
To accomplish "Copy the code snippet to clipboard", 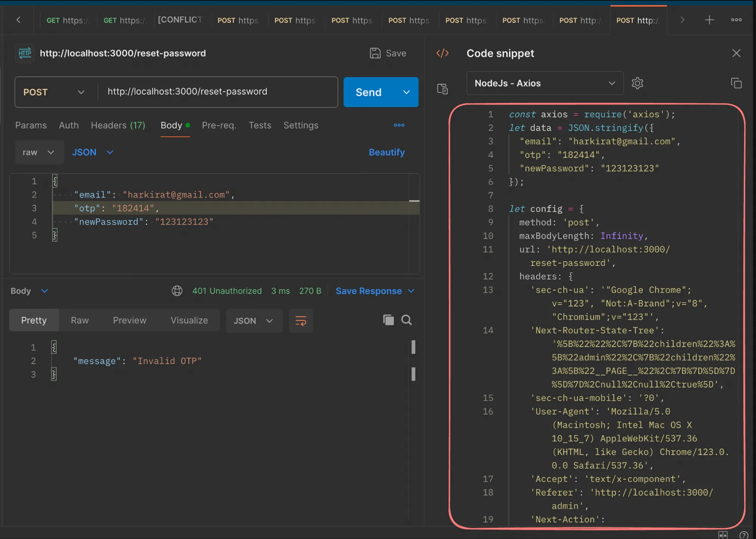I will click(736, 83).
